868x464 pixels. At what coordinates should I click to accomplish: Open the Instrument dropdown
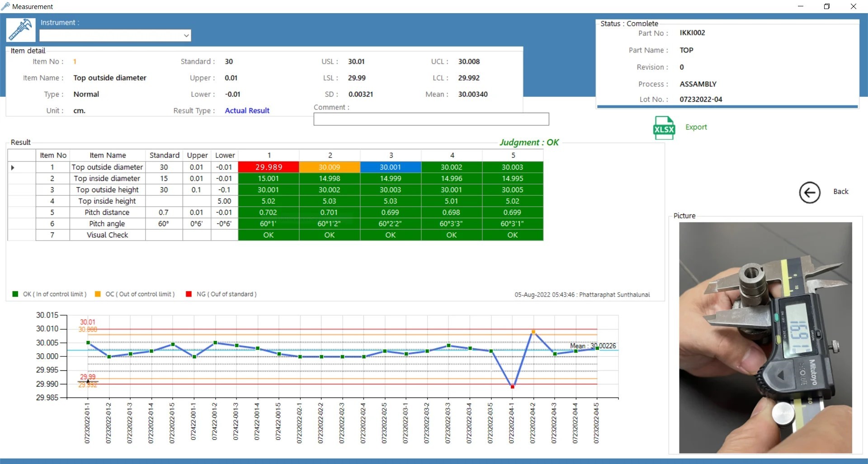click(186, 36)
